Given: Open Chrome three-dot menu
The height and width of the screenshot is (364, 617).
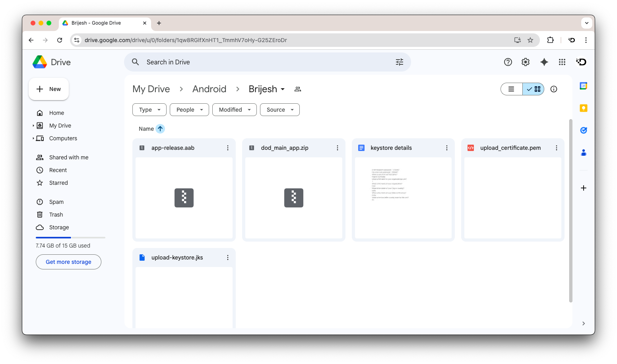Looking at the screenshot, I should (x=586, y=40).
